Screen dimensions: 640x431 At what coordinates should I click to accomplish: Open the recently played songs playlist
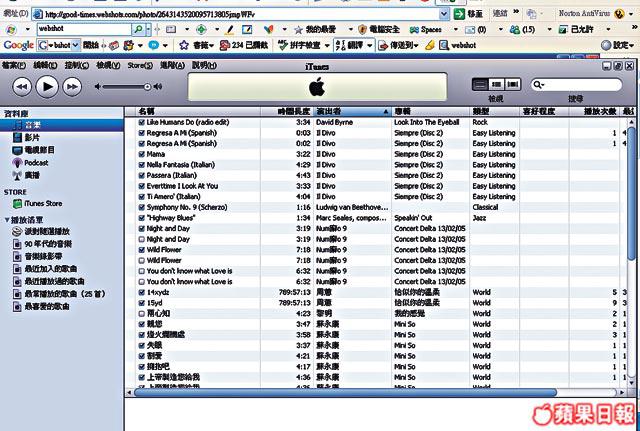pos(49,281)
